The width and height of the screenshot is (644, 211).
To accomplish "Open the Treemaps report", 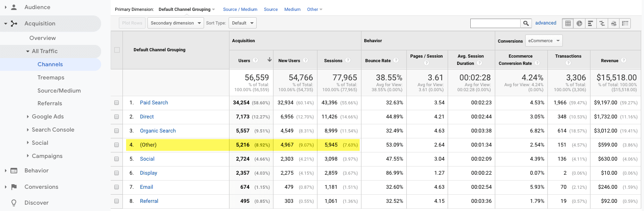I will coord(51,78).
